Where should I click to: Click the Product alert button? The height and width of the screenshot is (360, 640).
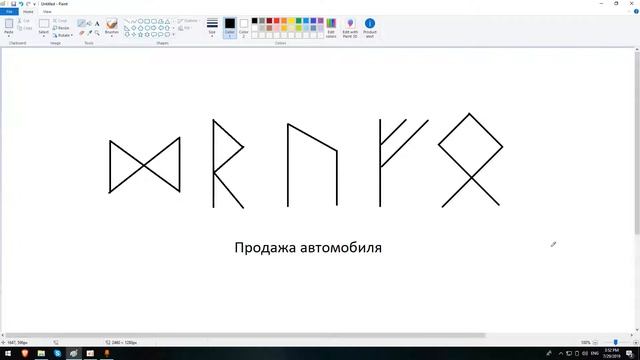[x=370, y=28]
